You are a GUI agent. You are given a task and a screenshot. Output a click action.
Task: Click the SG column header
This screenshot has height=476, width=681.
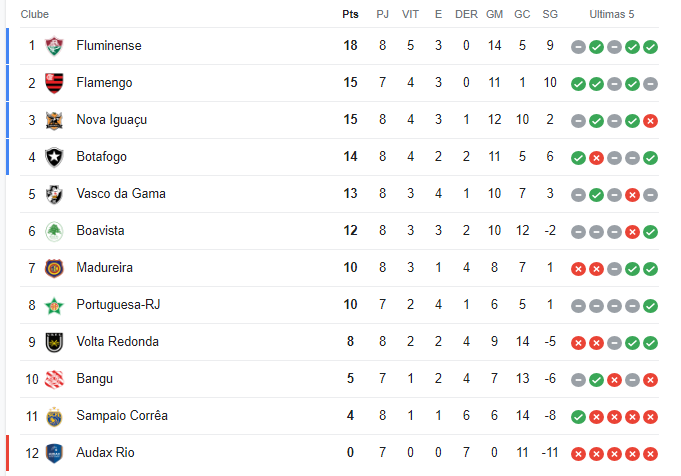point(550,14)
